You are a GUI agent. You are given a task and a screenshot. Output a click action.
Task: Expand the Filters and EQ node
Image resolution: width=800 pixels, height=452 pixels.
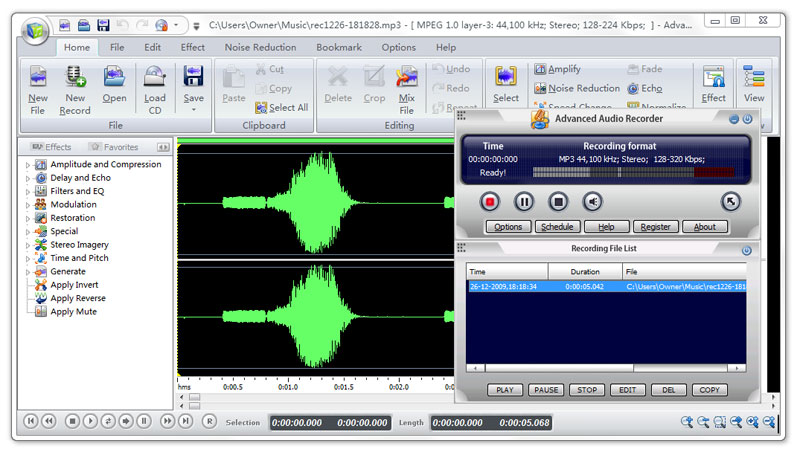(28, 191)
